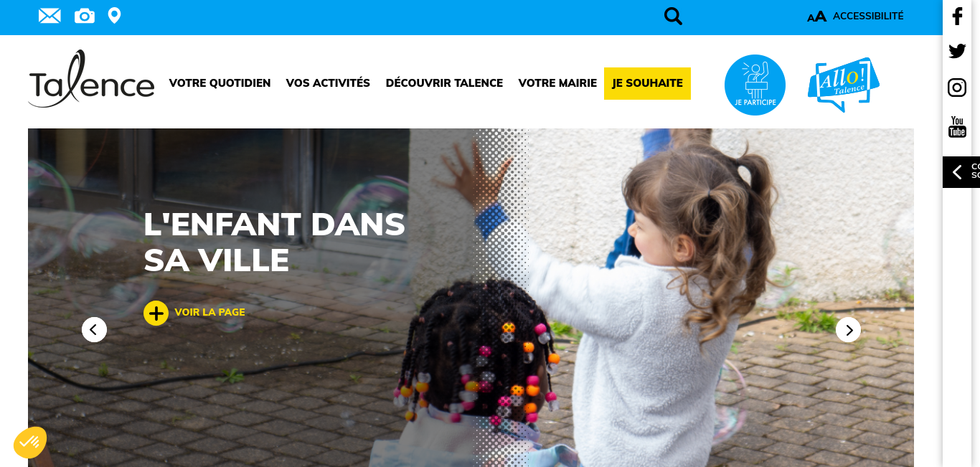
Task: Advance to the next carousel slide
Action: [848, 330]
